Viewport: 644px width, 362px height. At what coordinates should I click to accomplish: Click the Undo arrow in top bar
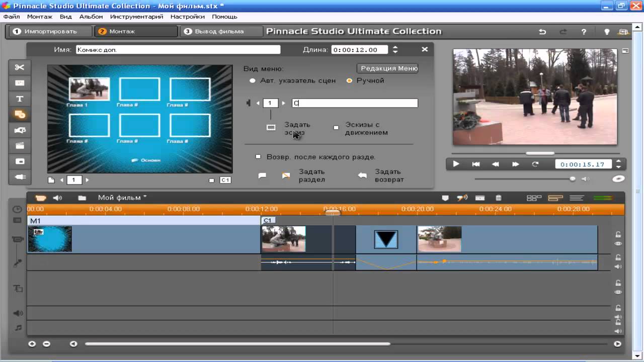[x=542, y=32]
